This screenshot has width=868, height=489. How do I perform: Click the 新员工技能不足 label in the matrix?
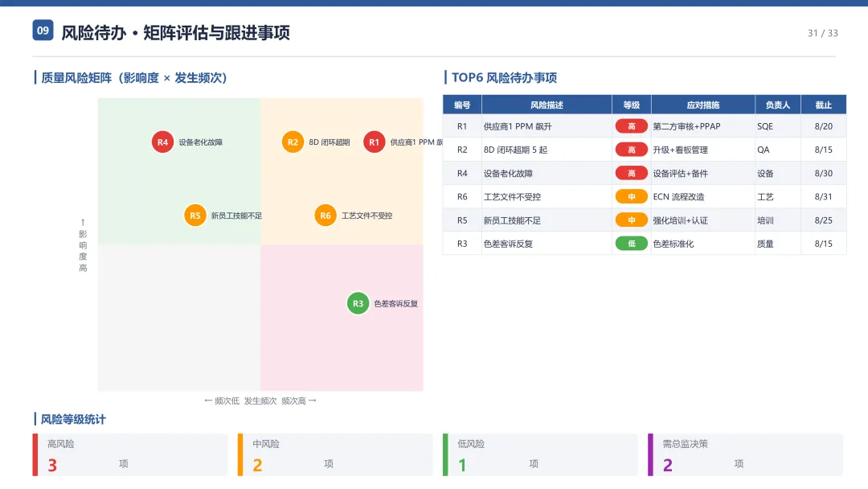coord(236,216)
